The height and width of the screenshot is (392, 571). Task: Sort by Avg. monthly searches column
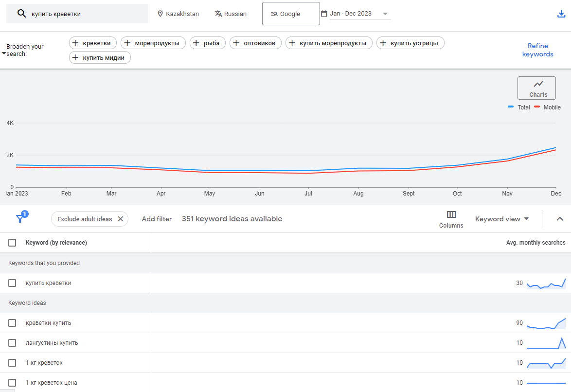[x=535, y=243]
